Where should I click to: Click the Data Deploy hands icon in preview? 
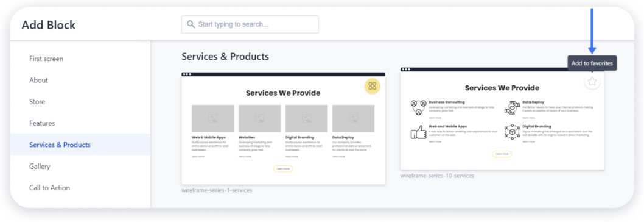[x=512, y=107]
